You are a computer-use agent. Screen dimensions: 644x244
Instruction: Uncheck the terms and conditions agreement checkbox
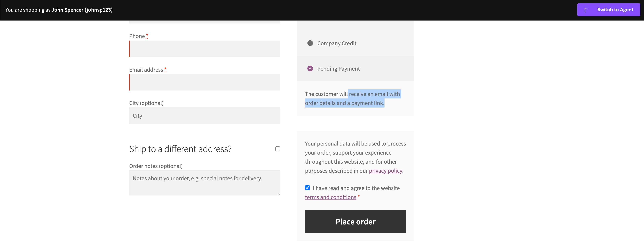[x=307, y=188]
